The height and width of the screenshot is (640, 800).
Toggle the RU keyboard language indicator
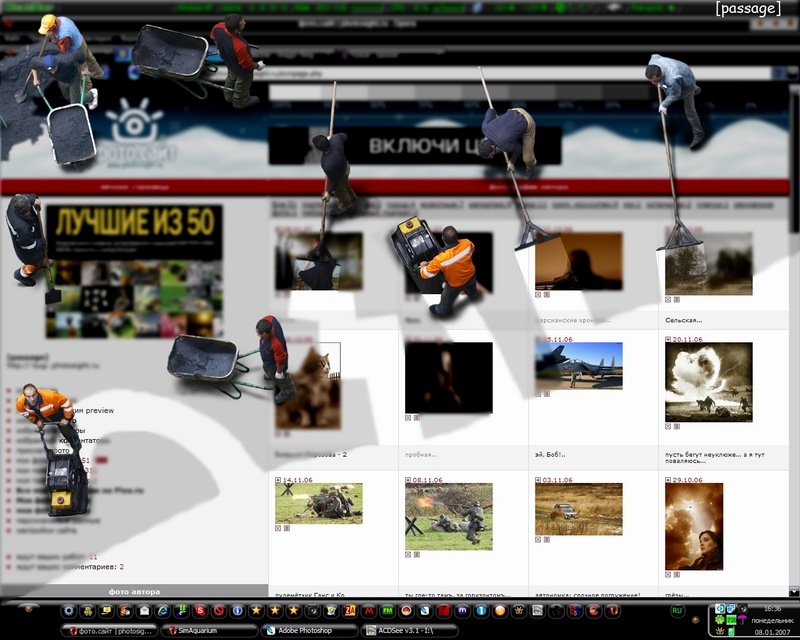pos(677,610)
